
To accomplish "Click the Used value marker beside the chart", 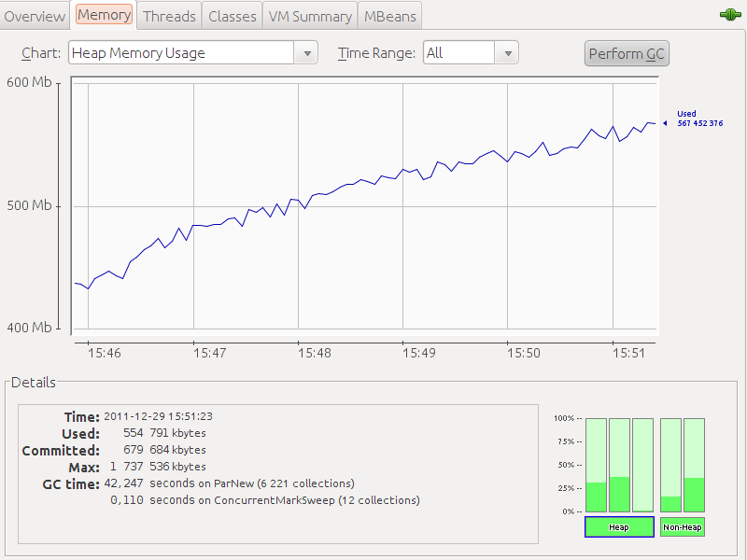I will pyautogui.click(x=698, y=119).
